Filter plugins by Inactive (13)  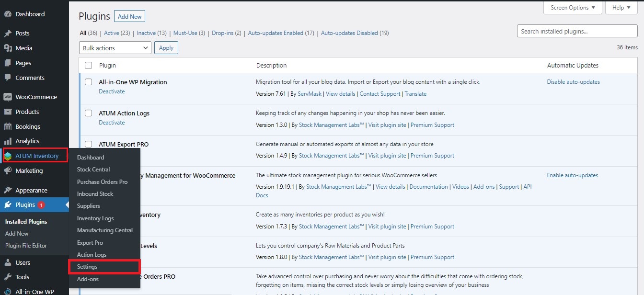tap(151, 33)
